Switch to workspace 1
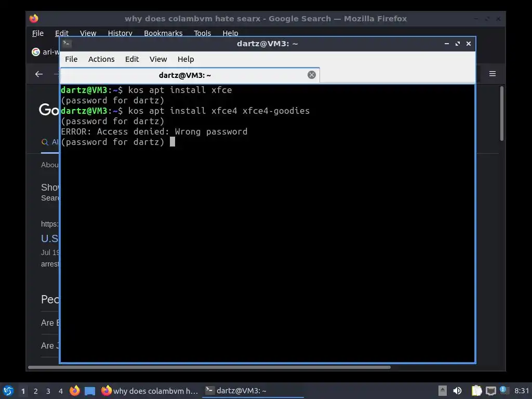Viewport: 532px width, 399px height. pos(23,391)
